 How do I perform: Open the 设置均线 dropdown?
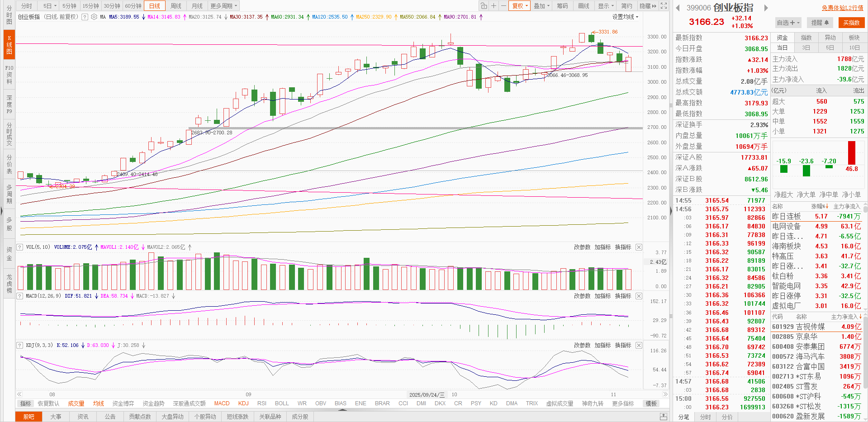click(625, 17)
